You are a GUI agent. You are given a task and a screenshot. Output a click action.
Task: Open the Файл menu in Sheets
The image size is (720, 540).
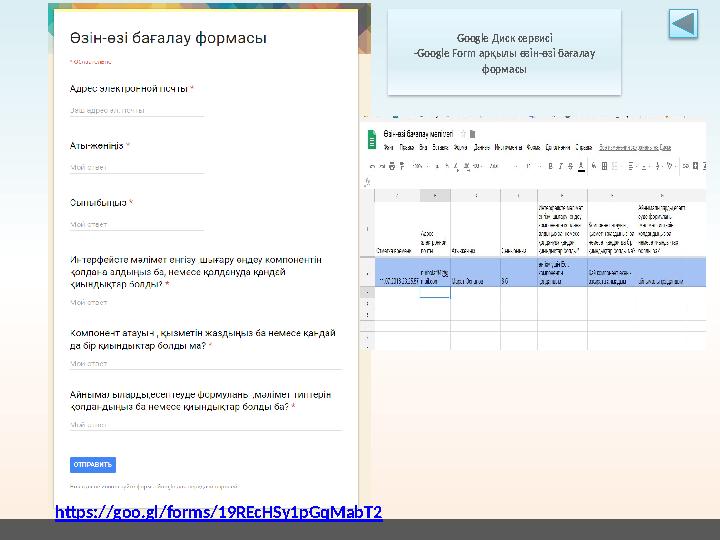click(388, 147)
